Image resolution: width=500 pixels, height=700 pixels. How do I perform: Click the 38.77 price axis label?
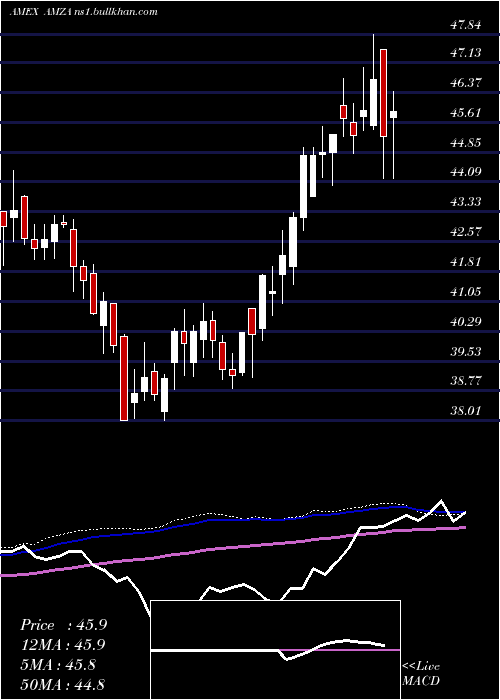[x=466, y=381]
